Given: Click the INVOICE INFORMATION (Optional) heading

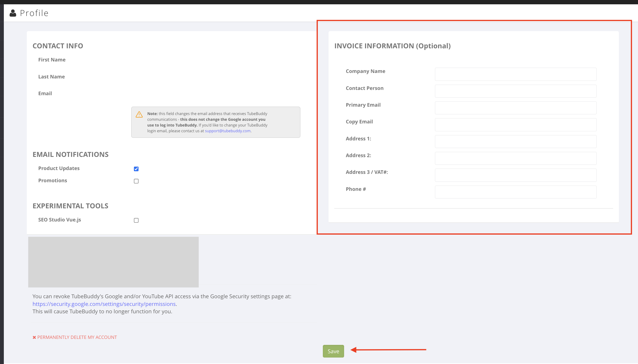Looking at the screenshot, I should [392, 46].
